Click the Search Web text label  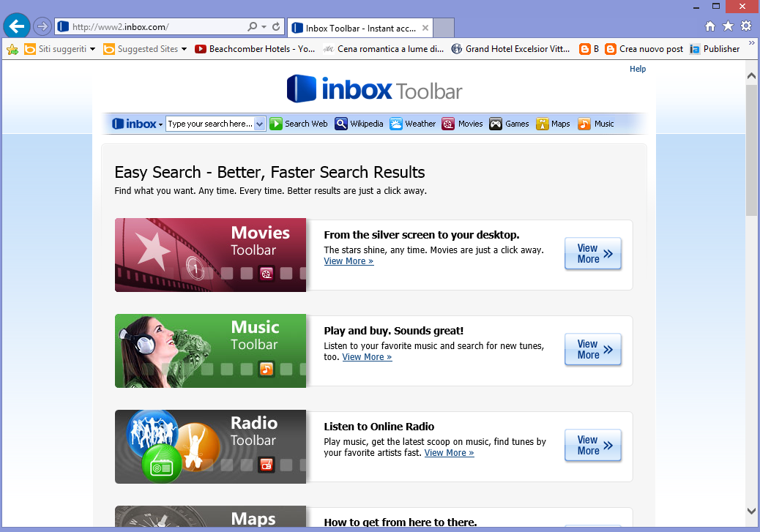306,124
